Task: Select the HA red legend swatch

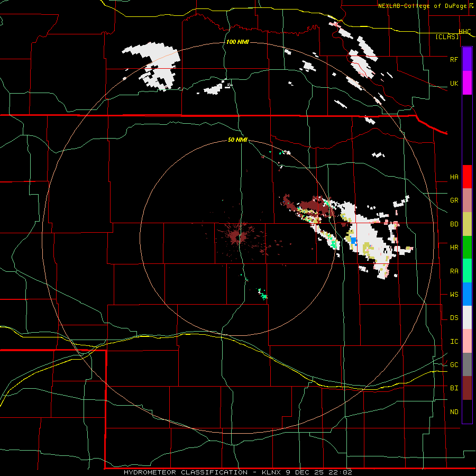Action: point(467,177)
